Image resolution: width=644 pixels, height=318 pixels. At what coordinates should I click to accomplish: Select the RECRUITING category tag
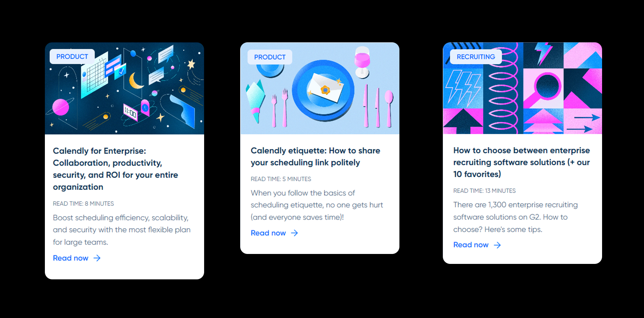(476, 57)
